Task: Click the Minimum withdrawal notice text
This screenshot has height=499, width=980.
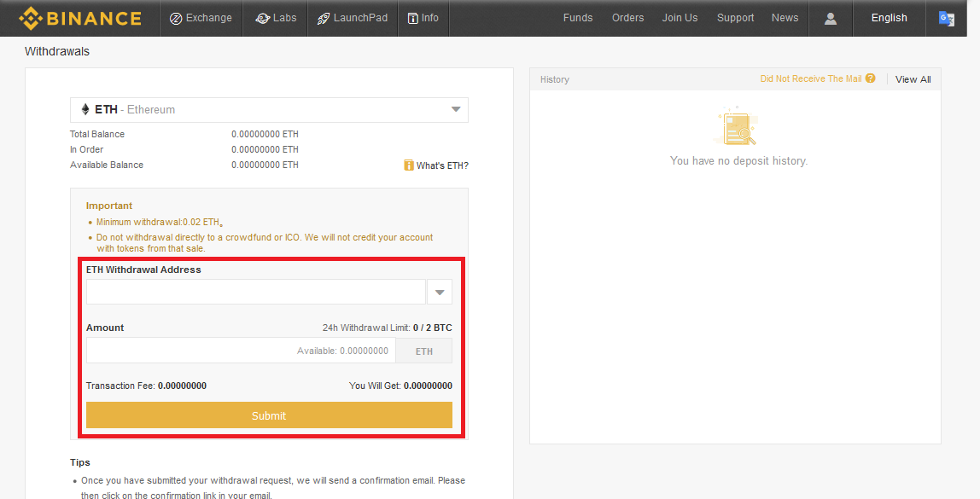Action: (160, 222)
